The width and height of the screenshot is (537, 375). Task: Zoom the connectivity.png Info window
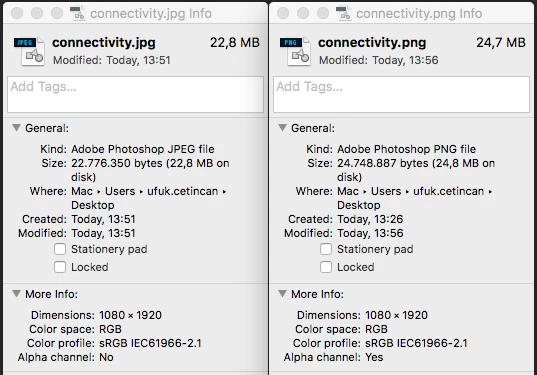tap(323, 13)
